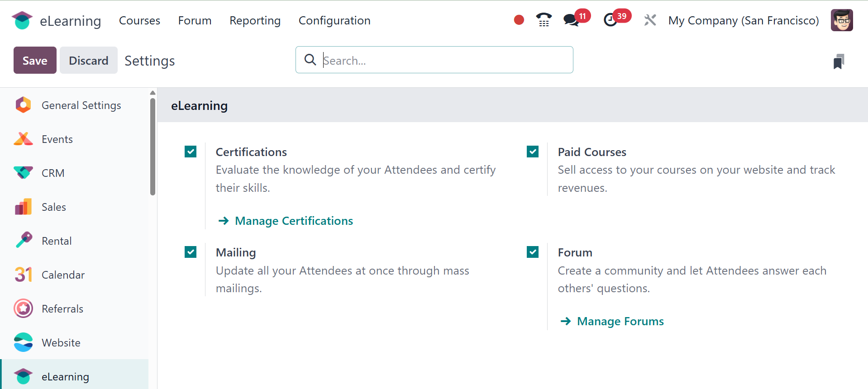Viewport: 868px width, 389px height.
Task: Disable the Paid Courses checkbox
Action: tap(533, 152)
